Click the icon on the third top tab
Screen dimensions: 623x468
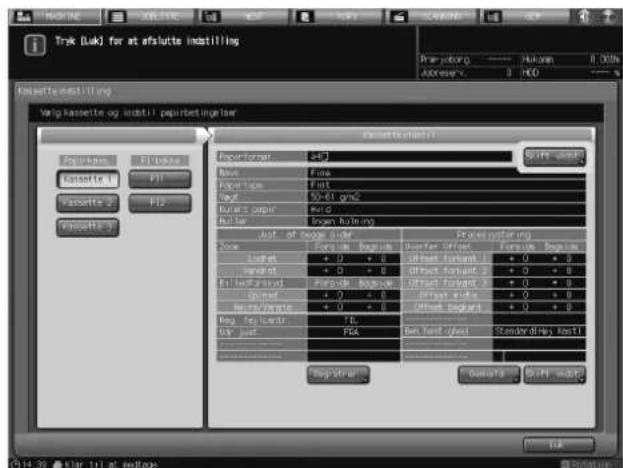click(211, 17)
